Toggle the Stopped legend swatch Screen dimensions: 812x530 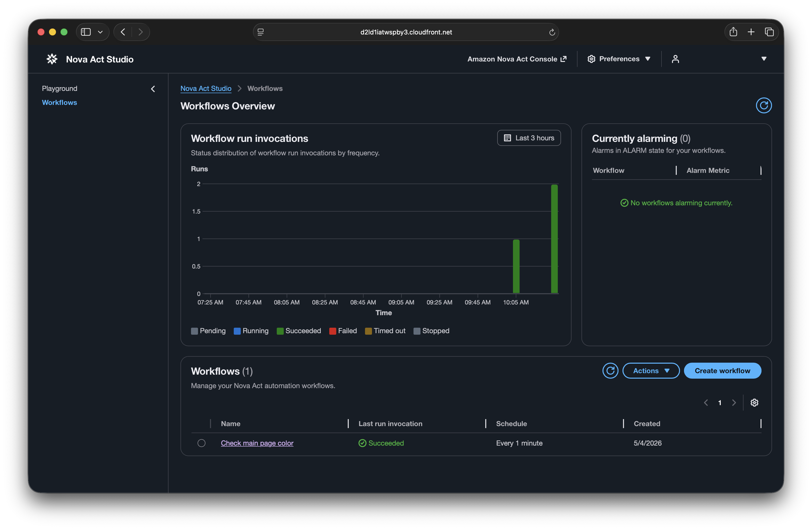coord(417,331)
